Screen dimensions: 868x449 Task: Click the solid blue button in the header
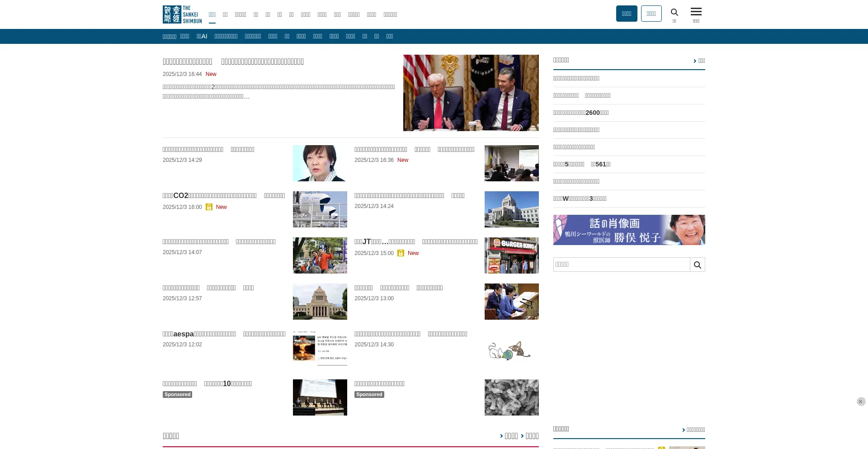626,14
